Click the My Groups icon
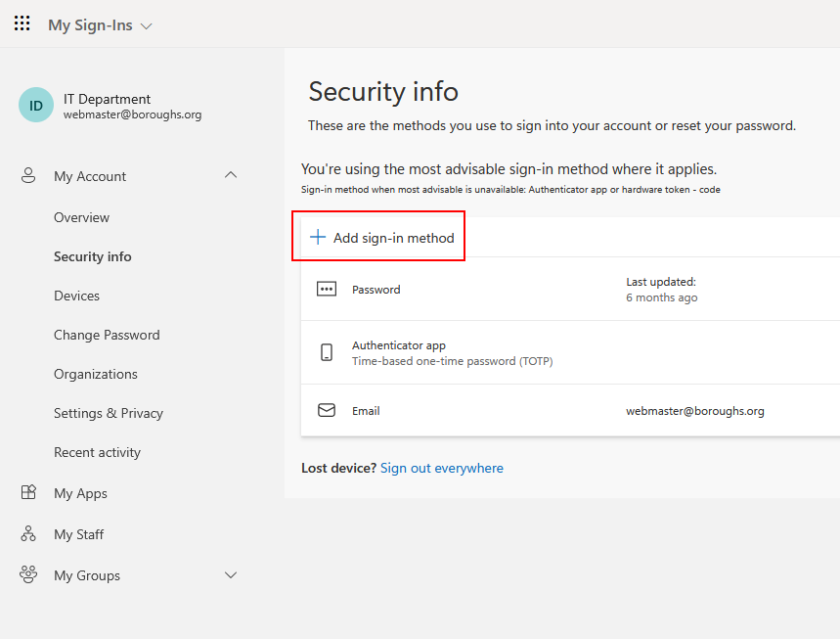The width and height of the screenshot is (840, 639). coord(28,575)
